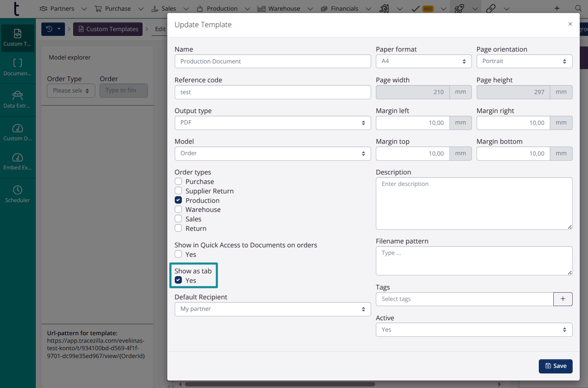The height and width of the screenshot is (388, 588).
Task: Open the Data Extract sidebar icon
Action: (18, 95)
